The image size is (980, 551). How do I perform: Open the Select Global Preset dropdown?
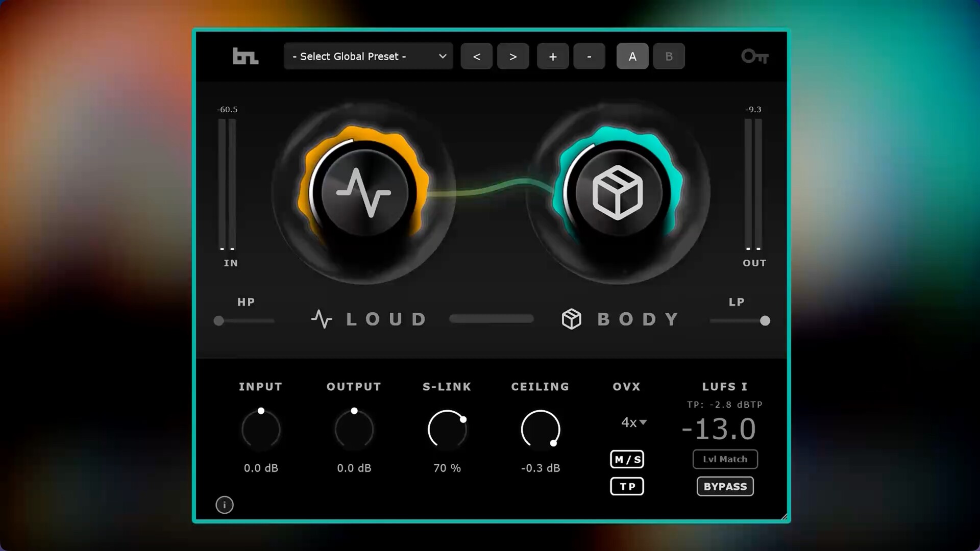[367, 56]
